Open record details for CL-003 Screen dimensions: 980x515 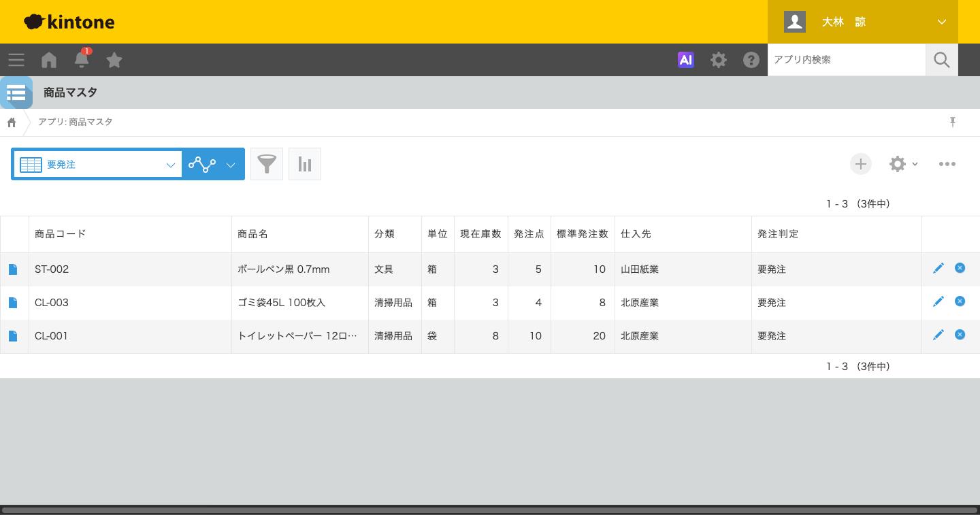tap(13, 303)
